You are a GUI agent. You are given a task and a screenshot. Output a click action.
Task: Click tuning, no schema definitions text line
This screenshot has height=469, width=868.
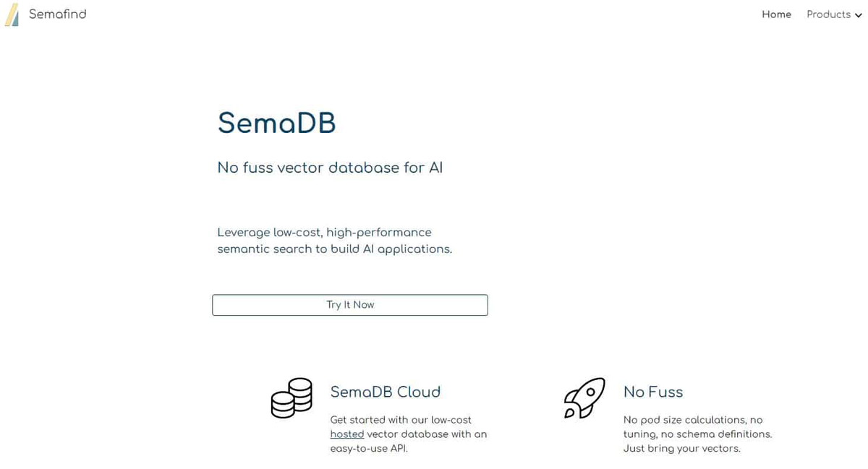(x=698, y=434)
